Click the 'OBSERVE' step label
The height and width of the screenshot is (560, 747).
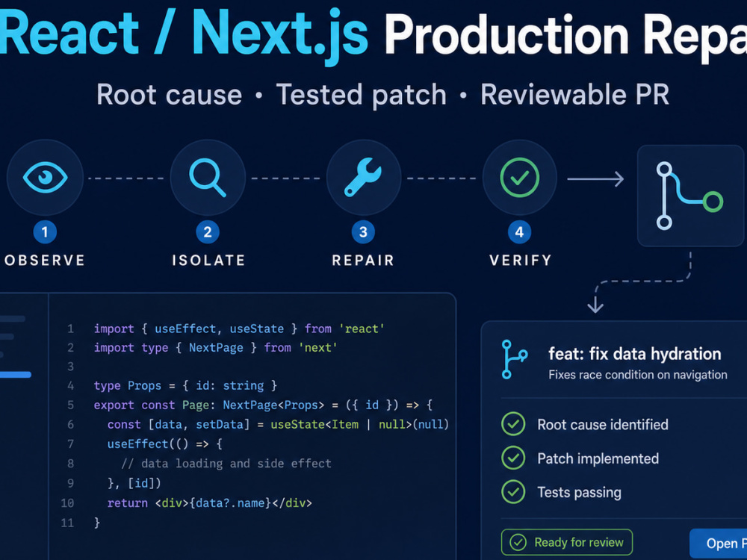click(x=45, y=261)
